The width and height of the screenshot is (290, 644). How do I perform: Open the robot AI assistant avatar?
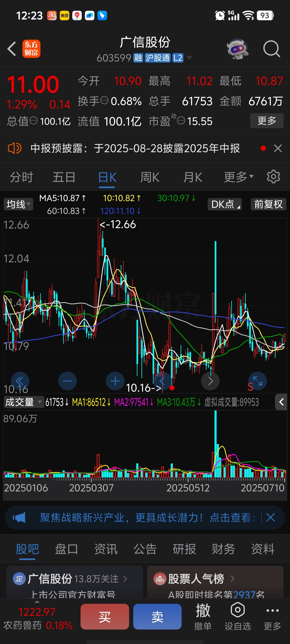(x=237, y=49)
